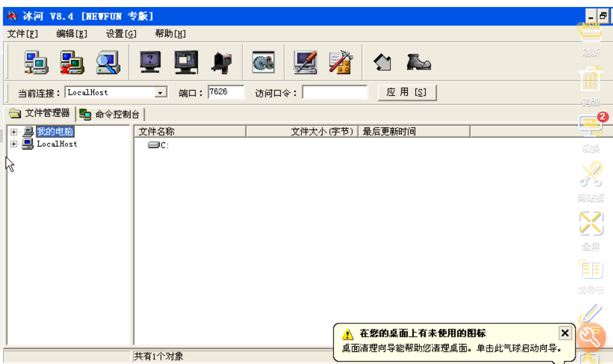This screenshot has width=613, height=364.
Task: Click the C: drive icon in file list
Action: pos(153,145)
